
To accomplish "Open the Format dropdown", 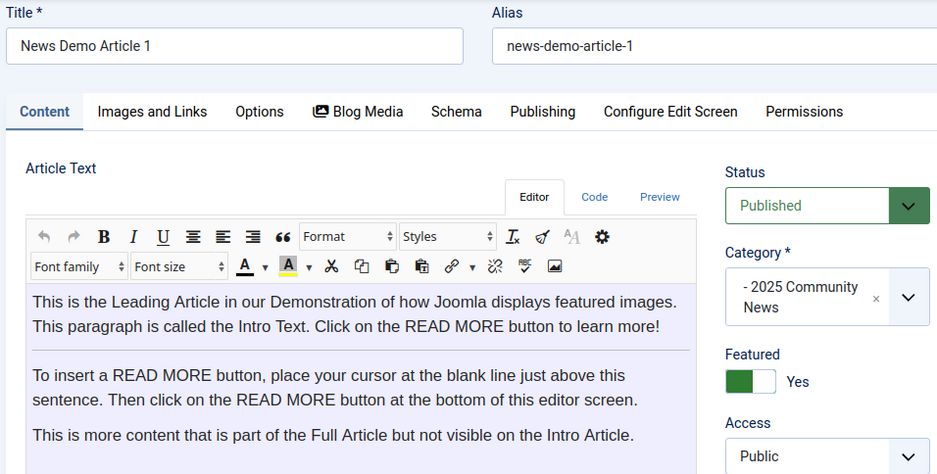I will click(348, 237).
